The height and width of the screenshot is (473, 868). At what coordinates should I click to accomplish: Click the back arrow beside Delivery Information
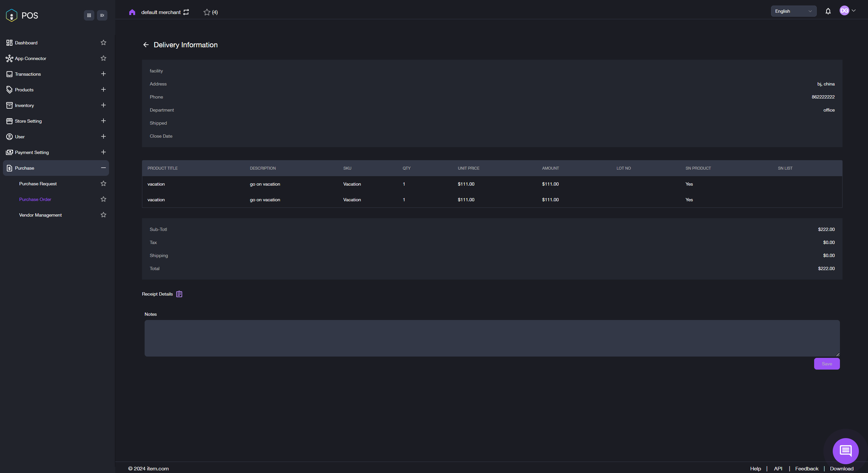point(146,45)
